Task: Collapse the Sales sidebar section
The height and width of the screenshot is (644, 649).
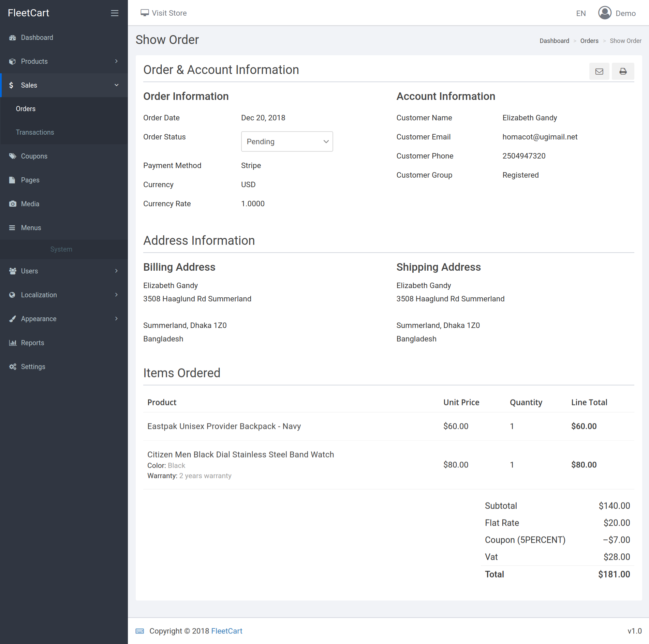Action: click(x=116, y=85)
